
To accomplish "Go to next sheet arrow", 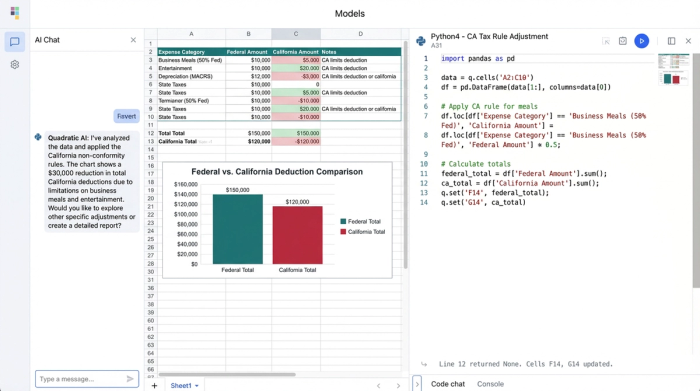I will [398, 386].
